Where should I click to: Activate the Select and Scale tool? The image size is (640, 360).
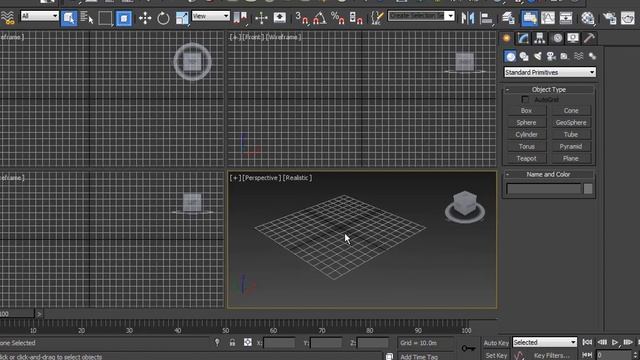[182, 18]
